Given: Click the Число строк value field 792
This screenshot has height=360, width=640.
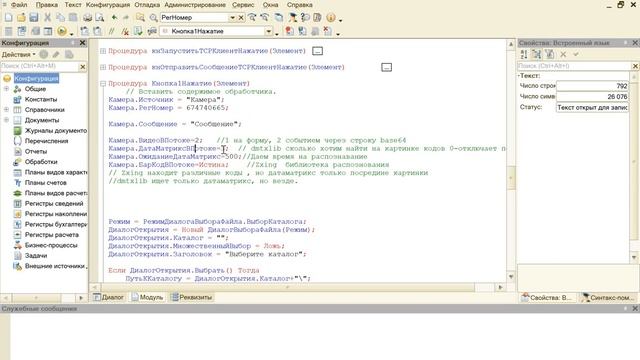Looking at the screenshot, I should click(x=592, y=86).
